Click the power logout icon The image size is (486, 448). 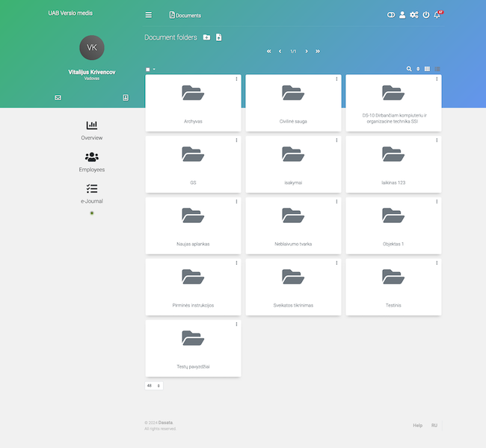point(426,14)
